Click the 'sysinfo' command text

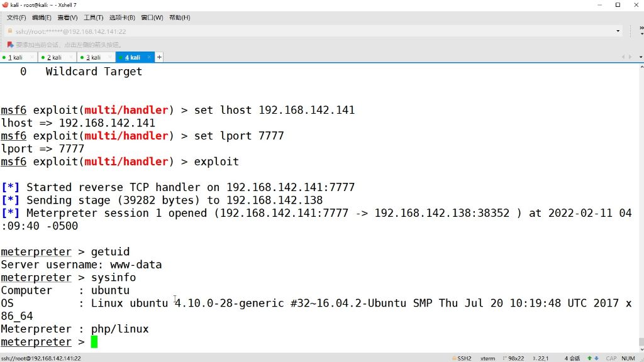113,278
